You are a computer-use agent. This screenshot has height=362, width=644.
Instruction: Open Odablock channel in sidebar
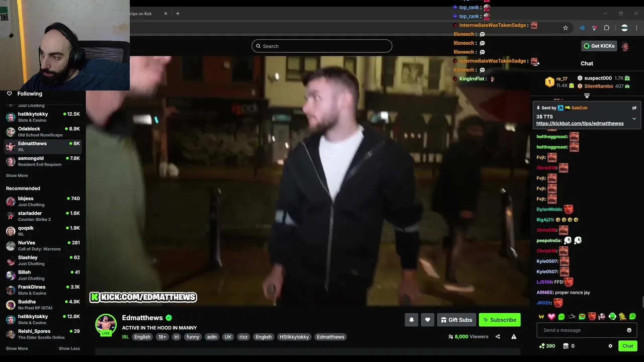tap(43, 132)
